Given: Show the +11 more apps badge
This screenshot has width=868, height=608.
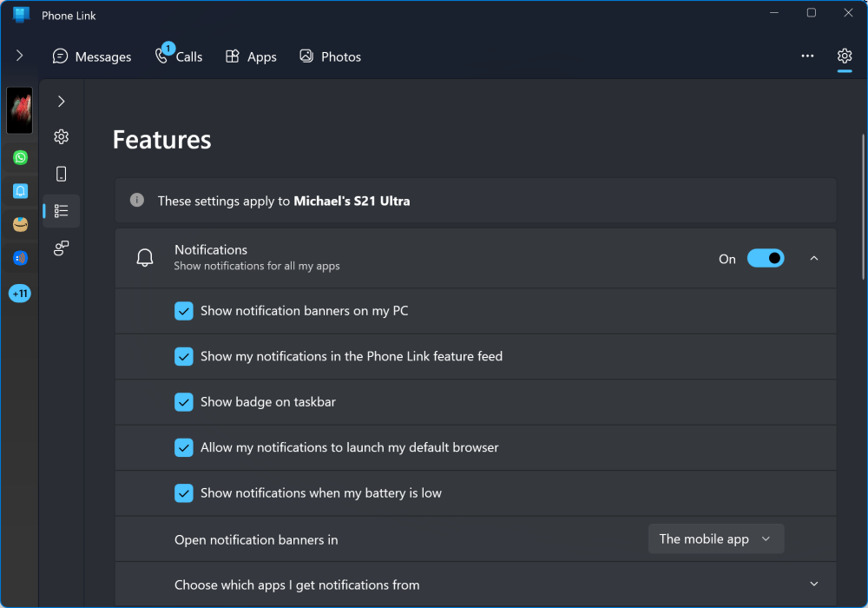Looking at the screenshot, I should click(x=20, y=294).
